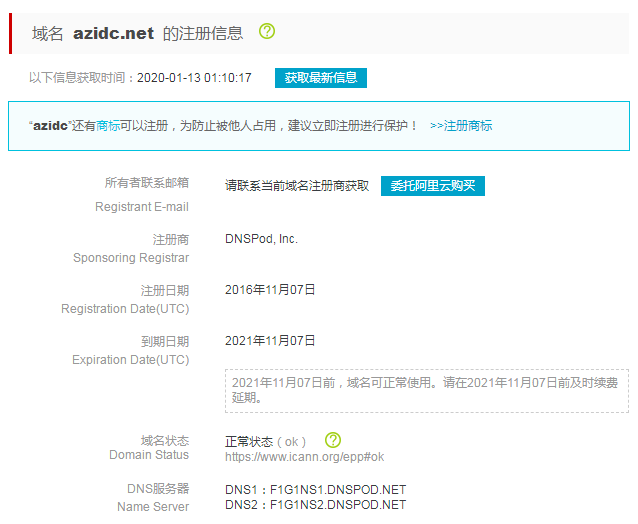This screenshot has width=638, height=524.
Task: Click the registration date 2016年11月07日
Action: (x=270, y=290)
